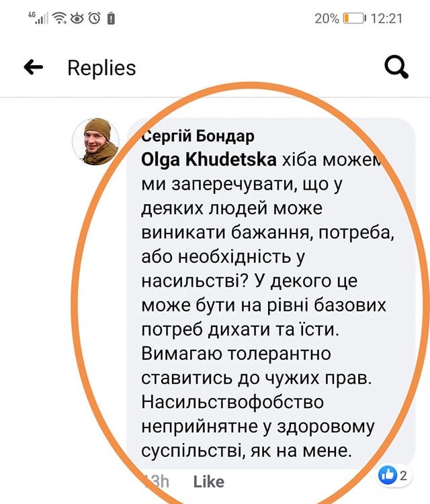Tap the eye comfort status icon
The width and height of the screenshot is (430, 504).
(78, 17)
